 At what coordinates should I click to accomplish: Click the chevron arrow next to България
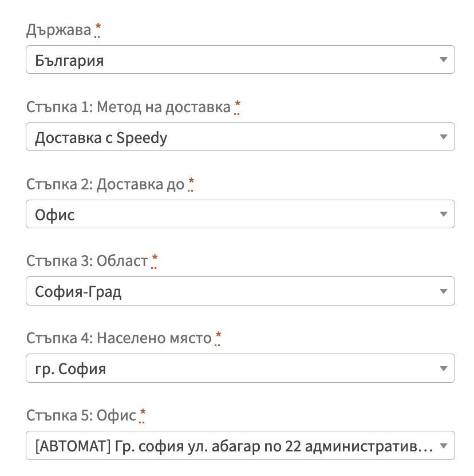pyautogui.click(x=444, y=59)
